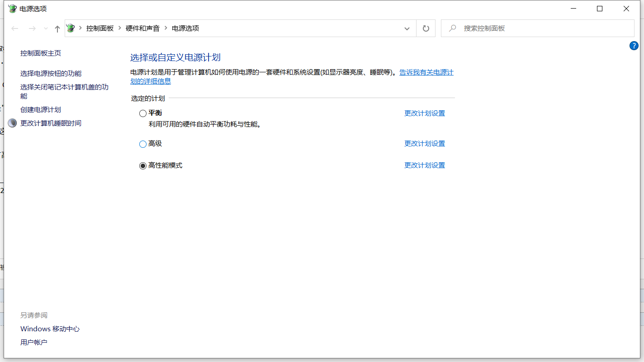Viewport: 644px width, 362px height.
Task: Click 硬件和声音 breadcrumb segment
Action: [x=142, y=28]
